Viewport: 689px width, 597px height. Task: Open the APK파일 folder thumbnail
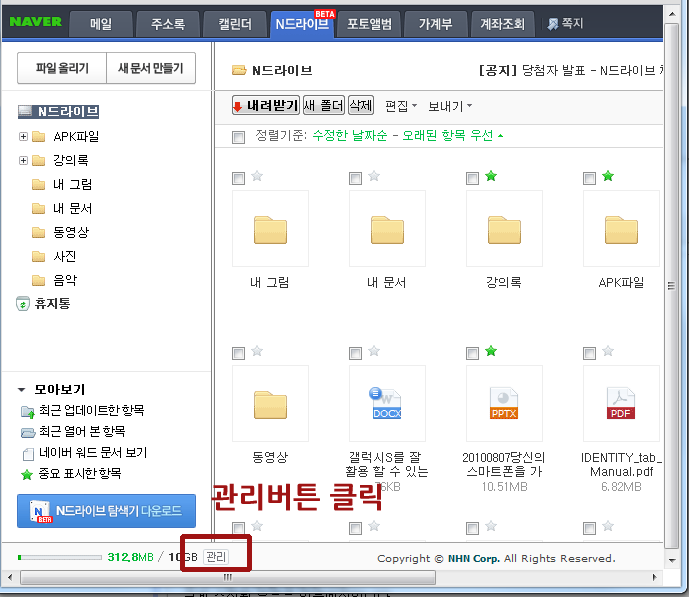(621, 228)
